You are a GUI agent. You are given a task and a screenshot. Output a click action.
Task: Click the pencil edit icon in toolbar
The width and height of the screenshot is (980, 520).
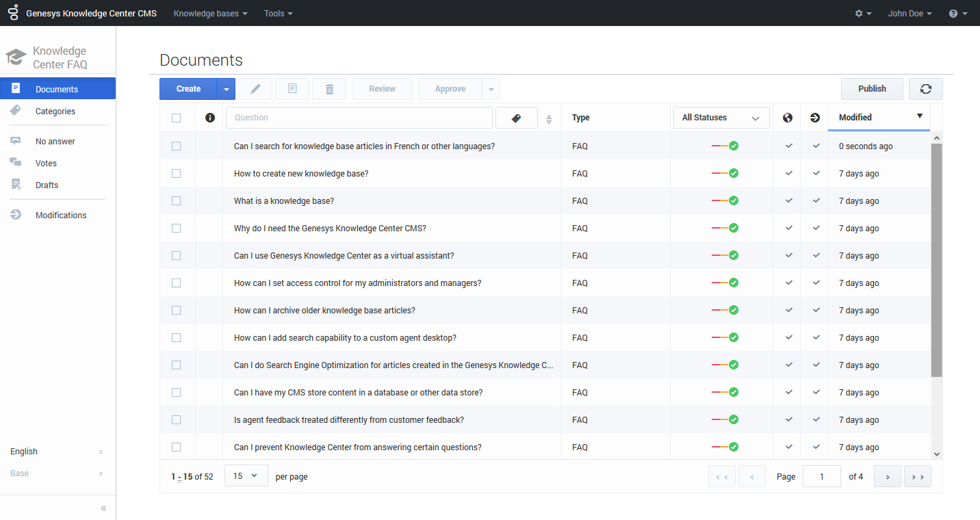point(255,89)
